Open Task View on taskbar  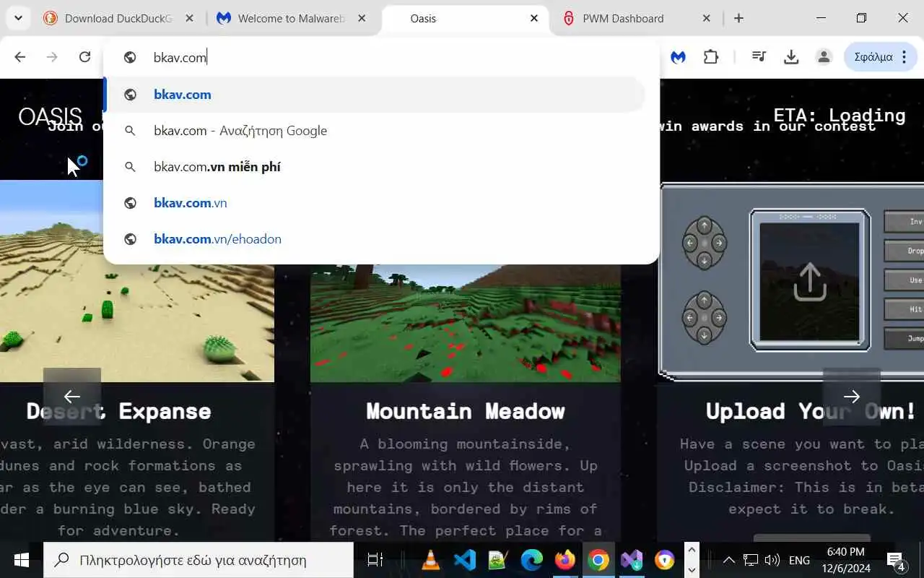[x=375, y=560]
